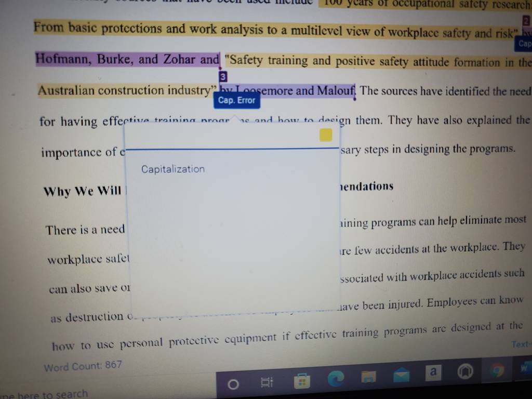
Task: Open the Mail app from the taskbar
Action: [401, 375]
